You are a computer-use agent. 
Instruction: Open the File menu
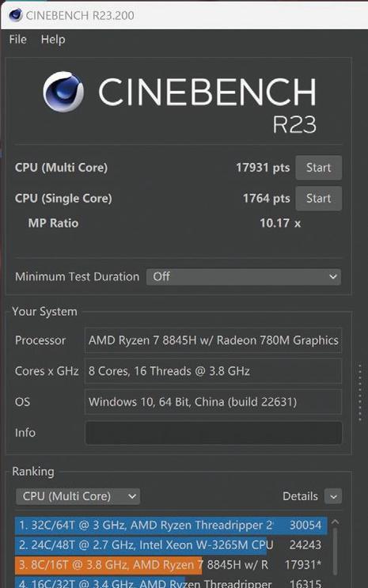point(18,39)
